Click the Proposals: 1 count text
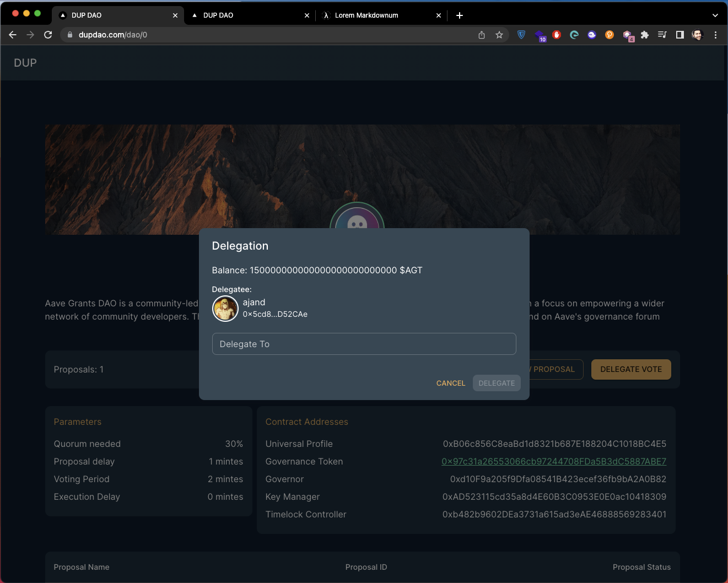Screen dimensions: 728x583 pyautogui.click(x=79, y=369)
